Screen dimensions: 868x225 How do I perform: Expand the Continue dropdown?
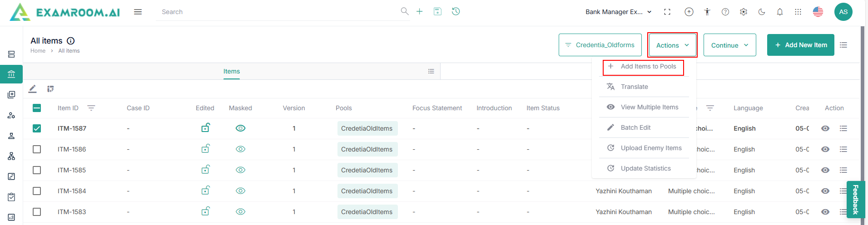click(x=729, y=45)
